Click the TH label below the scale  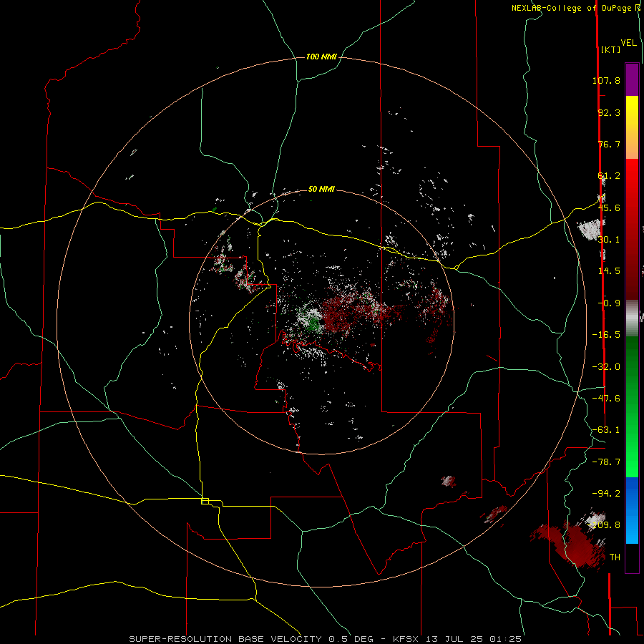[x=615, y=557]
